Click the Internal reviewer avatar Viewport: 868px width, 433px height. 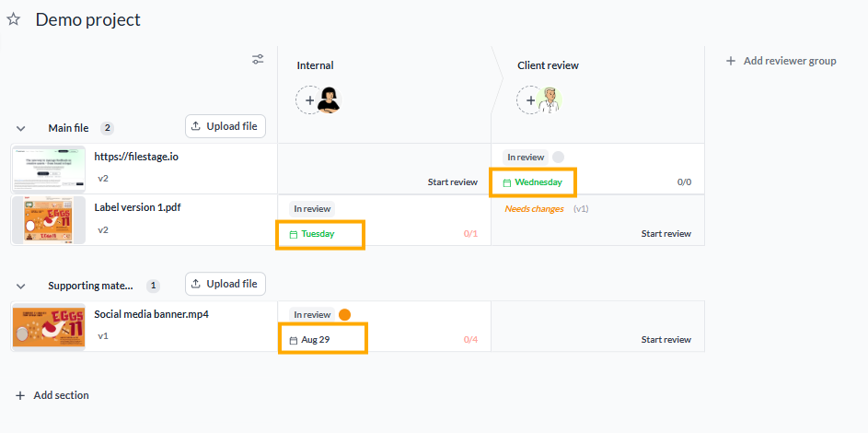329,100
